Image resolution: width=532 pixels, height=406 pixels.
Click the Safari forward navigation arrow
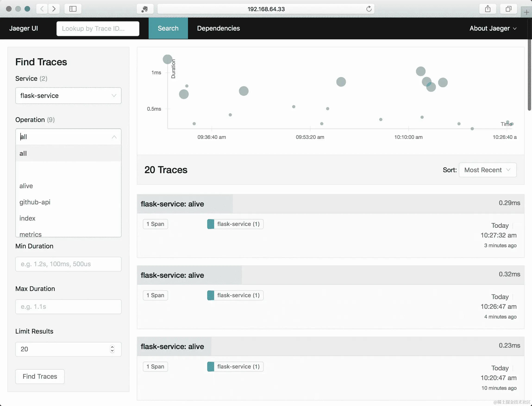[54, 9]
